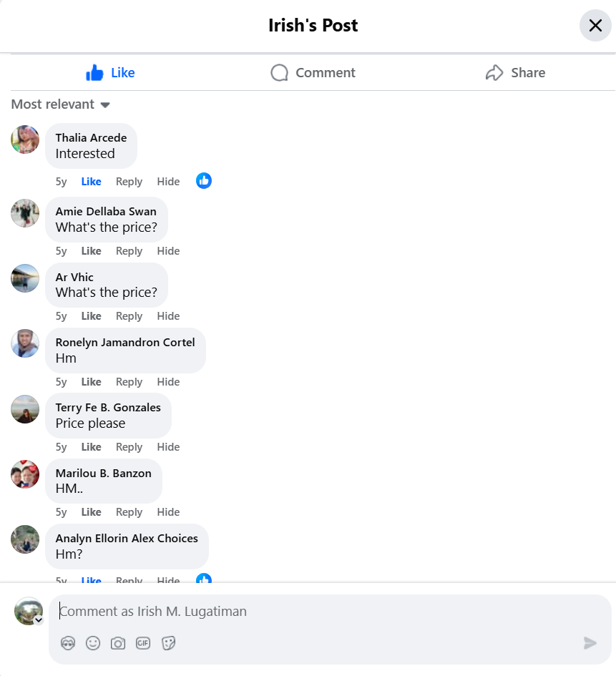
Task: Open the GIF picker
Action: coord(143,643)
